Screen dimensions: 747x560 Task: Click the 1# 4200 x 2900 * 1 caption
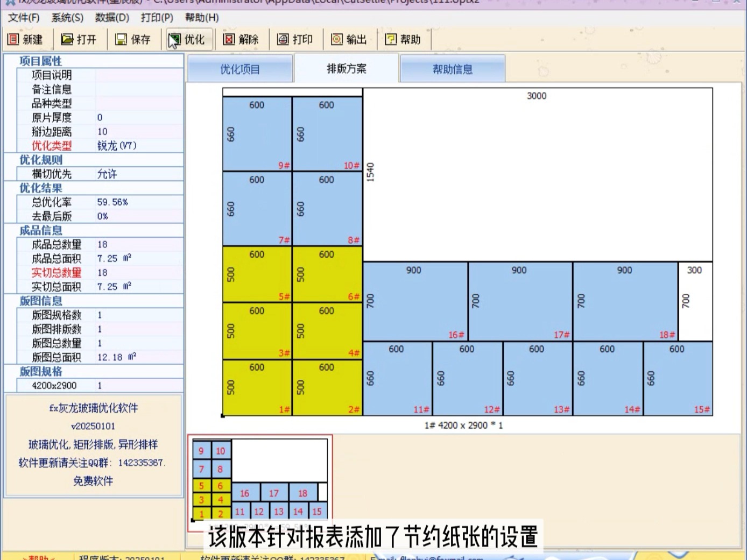click(x=463, y=426)
